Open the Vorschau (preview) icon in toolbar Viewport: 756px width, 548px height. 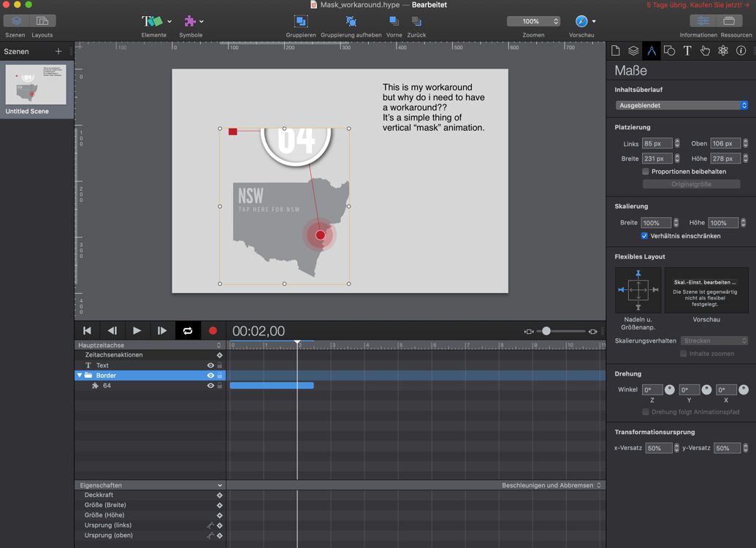click(x=581, y=21)
